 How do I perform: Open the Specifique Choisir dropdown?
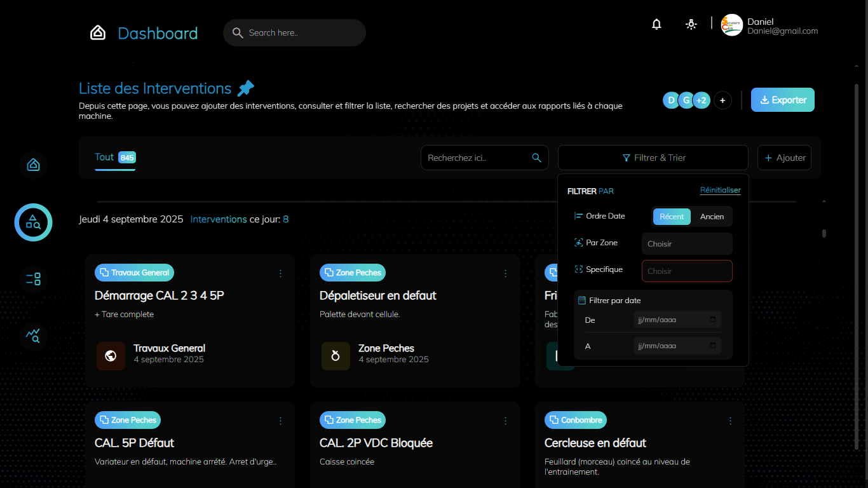[686, 271]
